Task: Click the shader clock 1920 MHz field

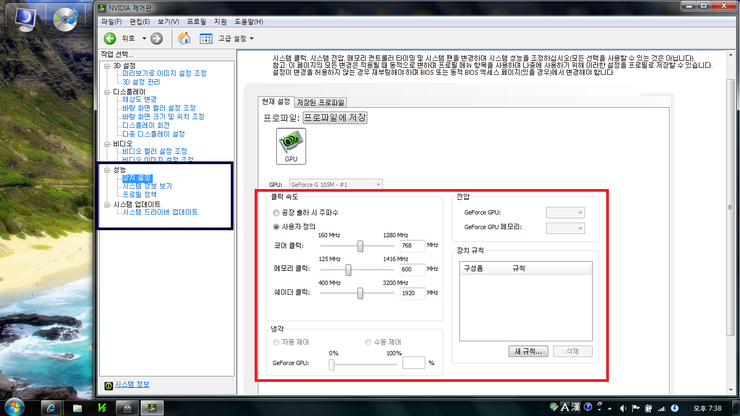Action: point(412,293)
